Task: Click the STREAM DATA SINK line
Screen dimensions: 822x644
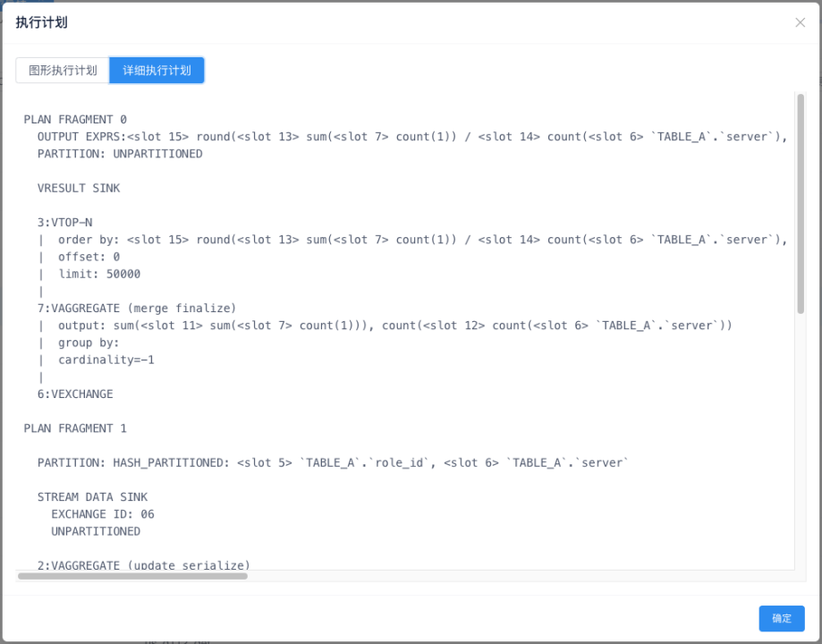Action: pos(92,497)
